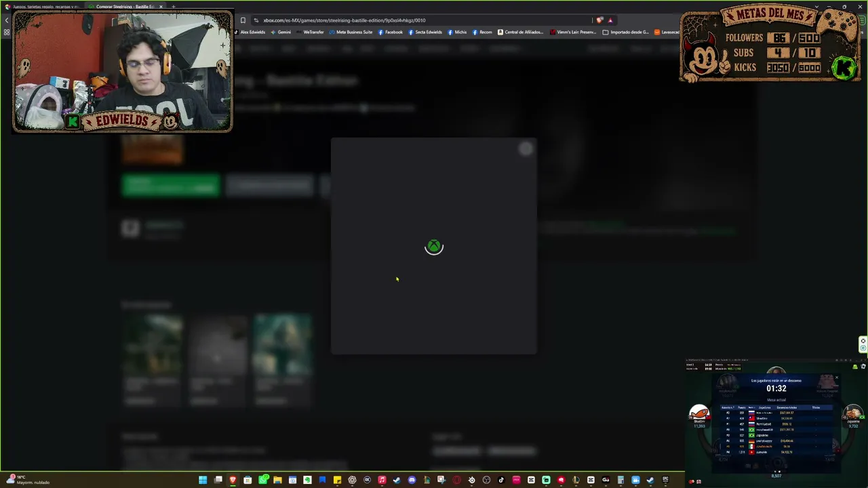
Task: Open the Alex Edwields bookmark
Action: [x=250, y=32]
